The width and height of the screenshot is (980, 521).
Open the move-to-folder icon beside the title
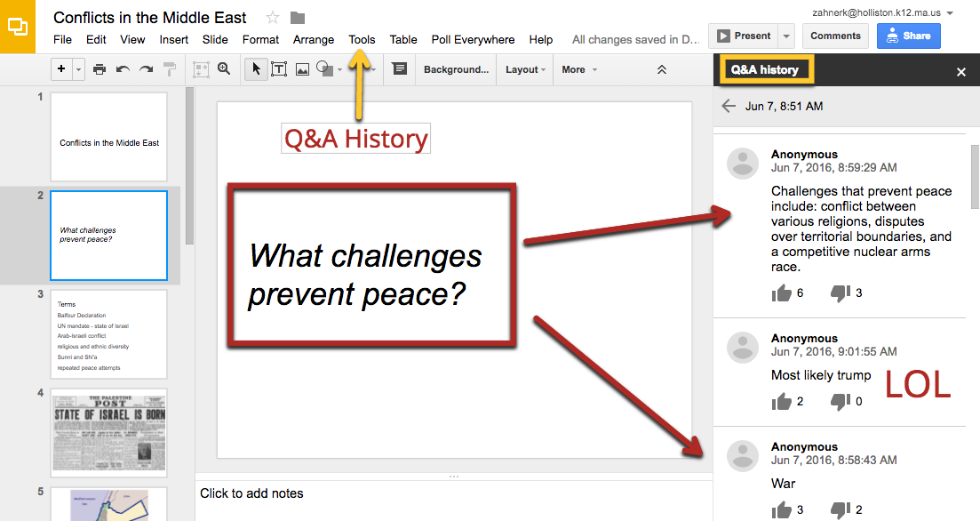(298, 18)
